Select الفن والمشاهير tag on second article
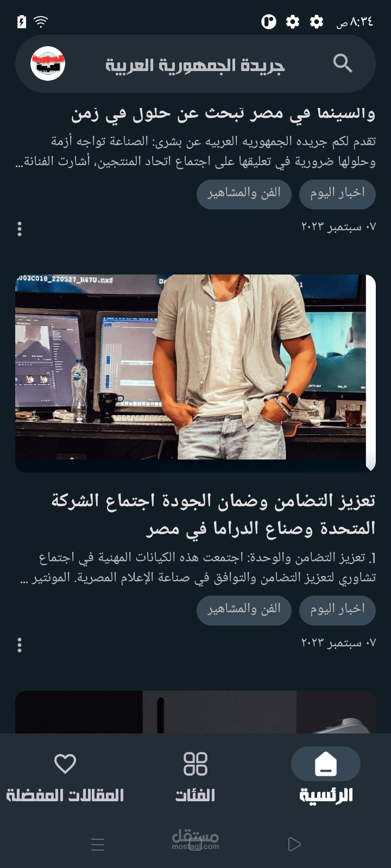Viewport: 391px width, 868px height. click(244, 610)
